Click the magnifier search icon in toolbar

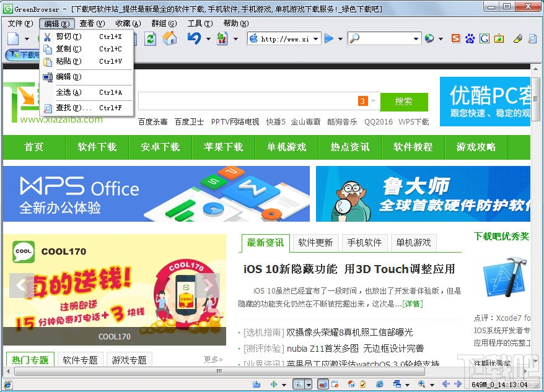tap(355, 38)
